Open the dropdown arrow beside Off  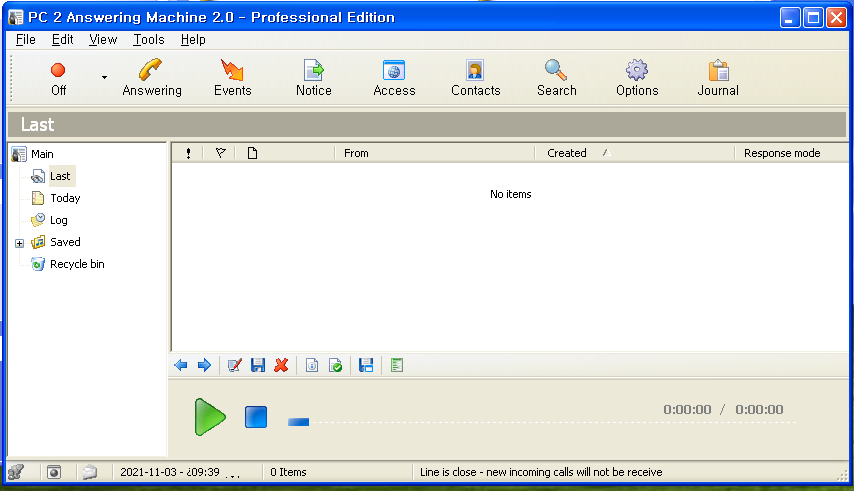(x=104, y=78)
